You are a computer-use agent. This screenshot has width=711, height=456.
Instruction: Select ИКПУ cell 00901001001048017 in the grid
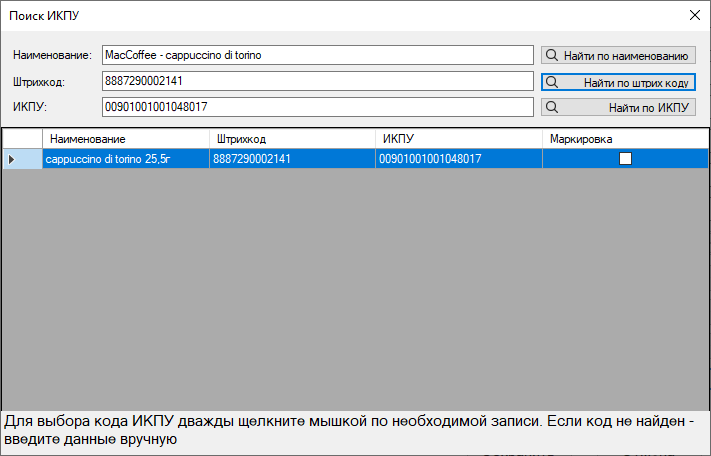[x=459, y=159]
